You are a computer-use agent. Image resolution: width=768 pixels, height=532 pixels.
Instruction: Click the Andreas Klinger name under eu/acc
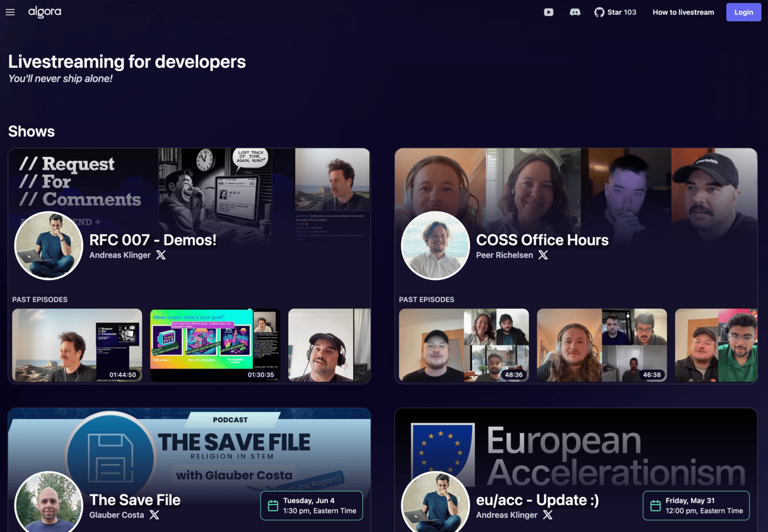[x=507, y=515]
